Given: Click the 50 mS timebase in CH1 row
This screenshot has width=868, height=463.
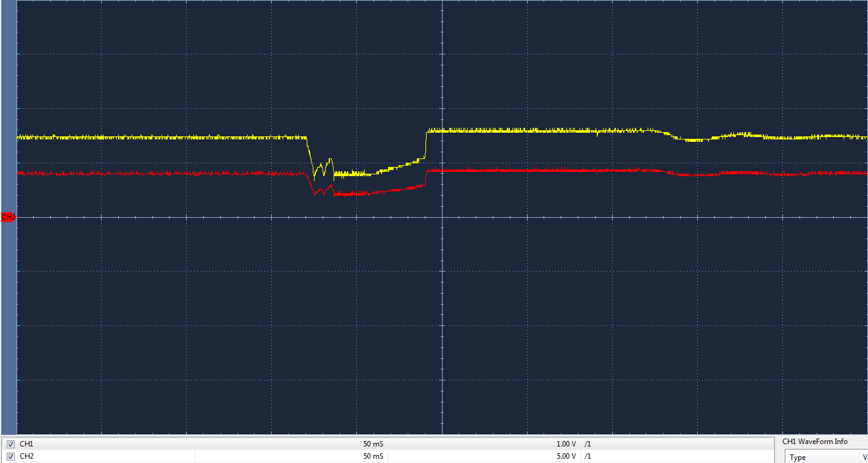Looking at the screenshot, I should pos(373,444).
